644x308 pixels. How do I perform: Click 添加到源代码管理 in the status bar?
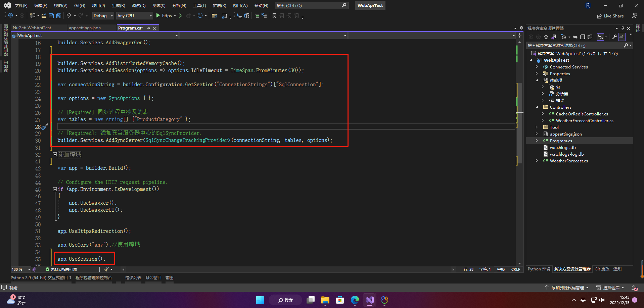coord(567,288)
